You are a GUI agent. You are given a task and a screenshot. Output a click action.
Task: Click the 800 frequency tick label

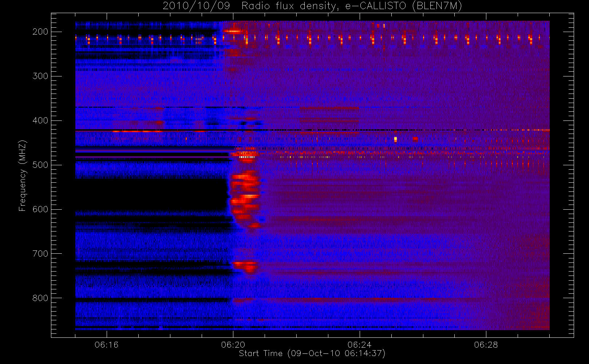(x=40, y=298)
